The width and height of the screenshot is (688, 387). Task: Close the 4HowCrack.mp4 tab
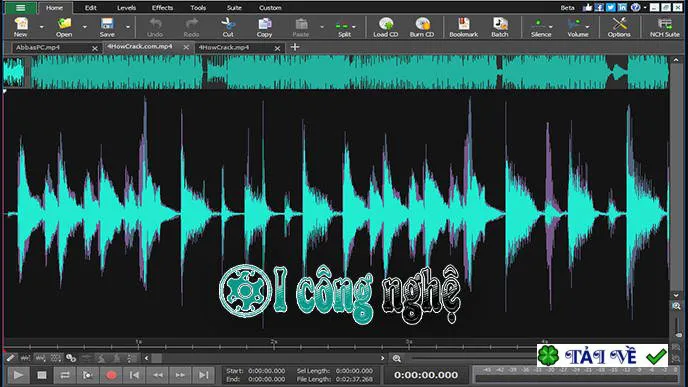277,48
